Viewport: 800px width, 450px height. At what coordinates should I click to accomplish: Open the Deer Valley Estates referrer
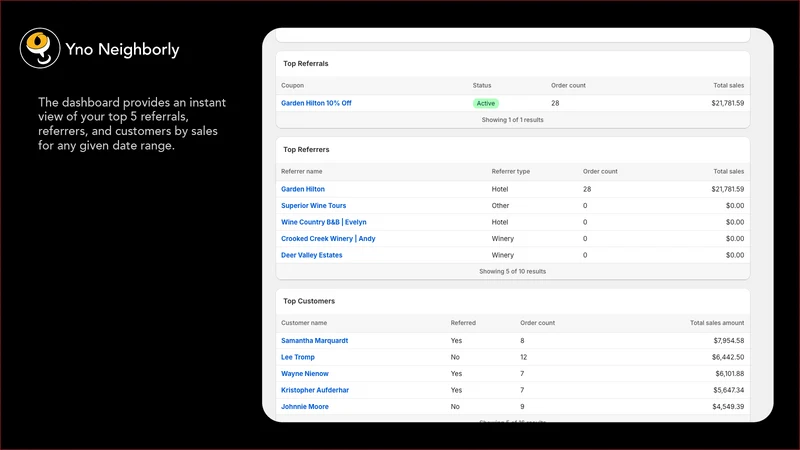(x=311, y=255)
